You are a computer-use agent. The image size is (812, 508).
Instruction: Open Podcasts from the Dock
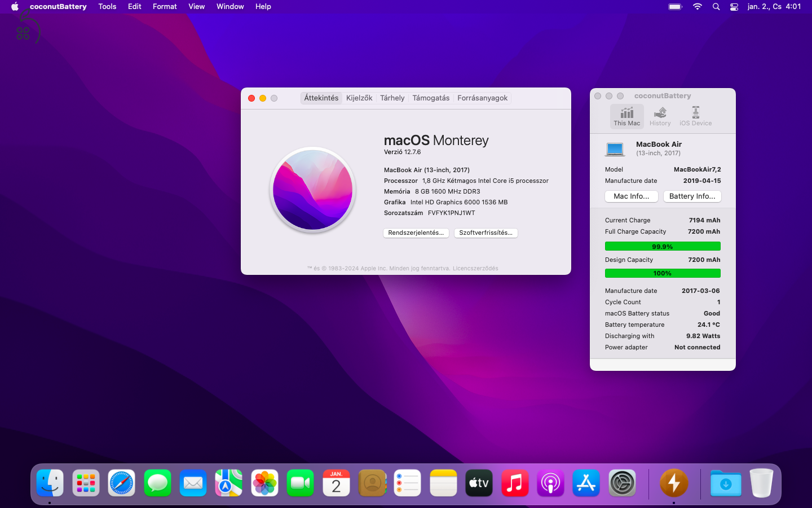(x=551, y=483)
